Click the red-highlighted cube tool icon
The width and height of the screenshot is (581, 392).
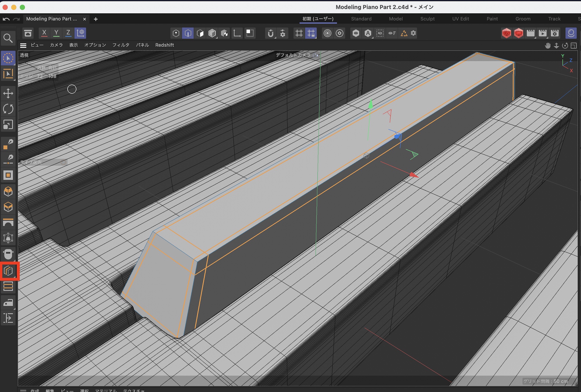tap(8, 271)
